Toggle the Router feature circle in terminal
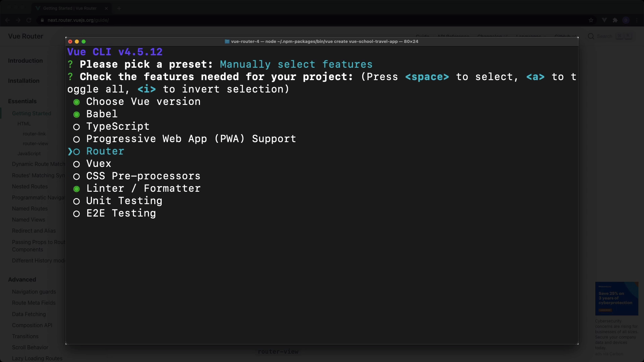The image size is (644, 362). tap(76, 152)
